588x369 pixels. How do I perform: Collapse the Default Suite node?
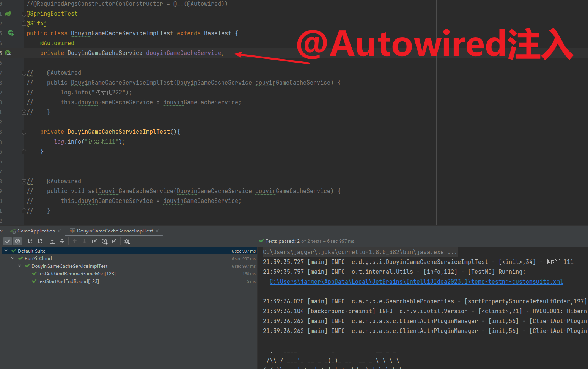6,251
